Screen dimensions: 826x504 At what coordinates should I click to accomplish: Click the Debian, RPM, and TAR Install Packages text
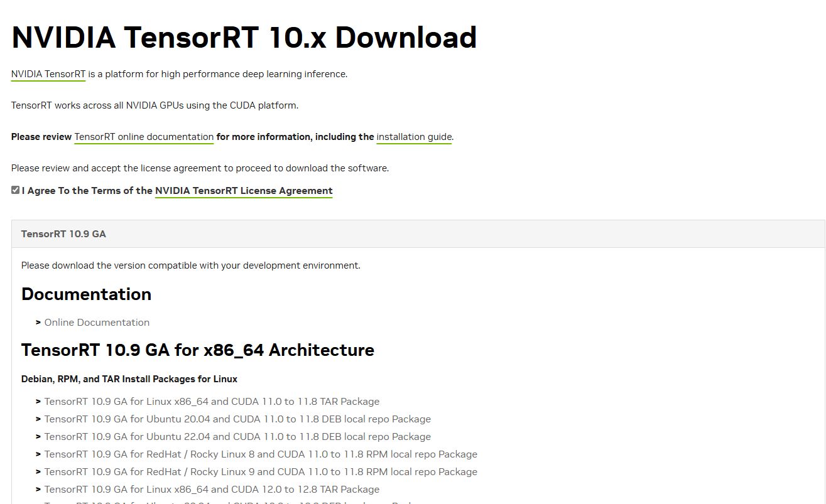(x=129, y=379)
